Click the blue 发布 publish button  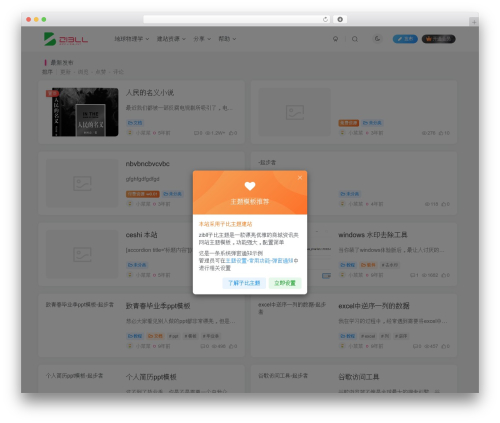405,39
